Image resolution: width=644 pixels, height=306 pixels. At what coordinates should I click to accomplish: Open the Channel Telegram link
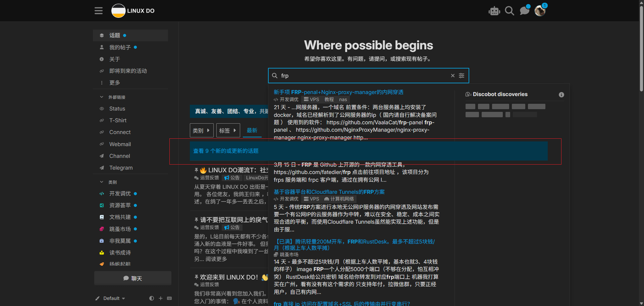(x=130, y=156)
